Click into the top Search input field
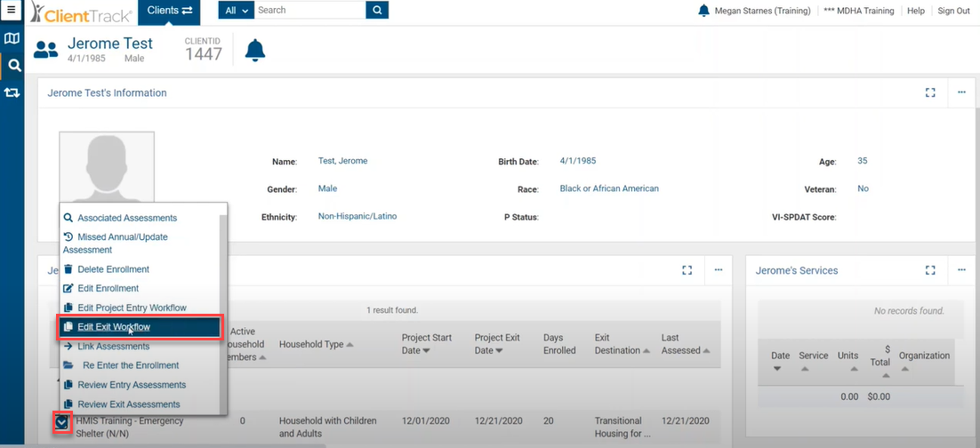This screenshot has height=448, width=980. pyautogui.click(x=309, y=11)
